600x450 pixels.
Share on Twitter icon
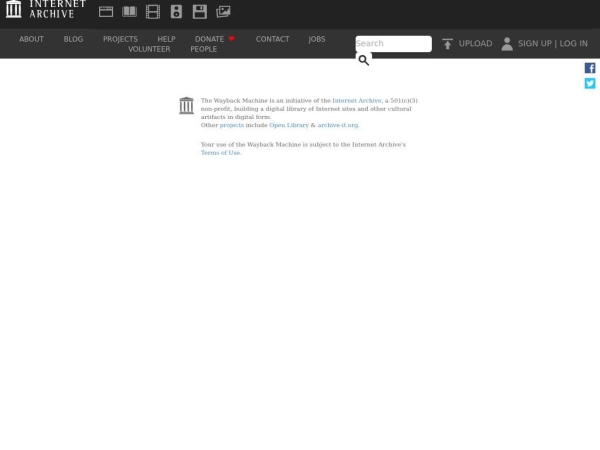[590, 83]
